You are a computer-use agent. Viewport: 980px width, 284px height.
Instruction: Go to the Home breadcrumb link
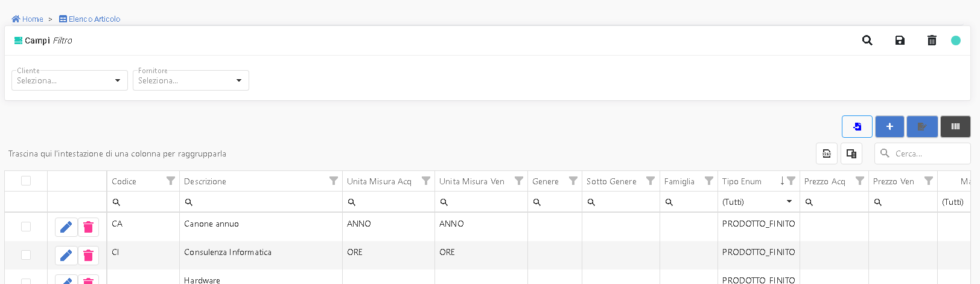point(28,19)
